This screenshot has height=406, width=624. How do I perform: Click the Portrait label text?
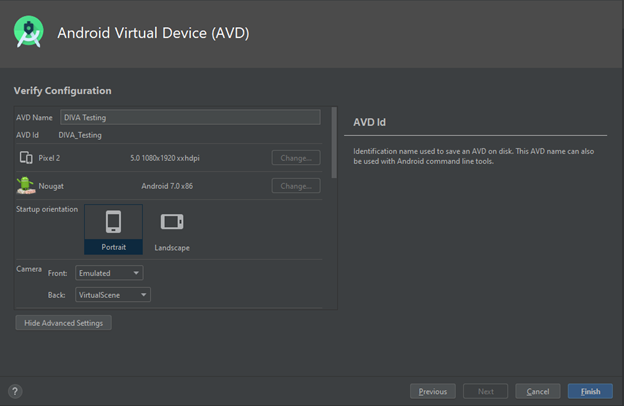[x=113, y=247]
